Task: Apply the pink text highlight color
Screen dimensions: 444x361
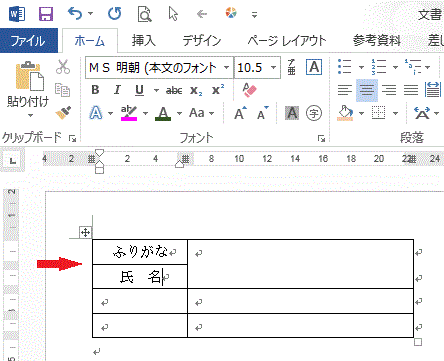Action: tap(129, 113)
